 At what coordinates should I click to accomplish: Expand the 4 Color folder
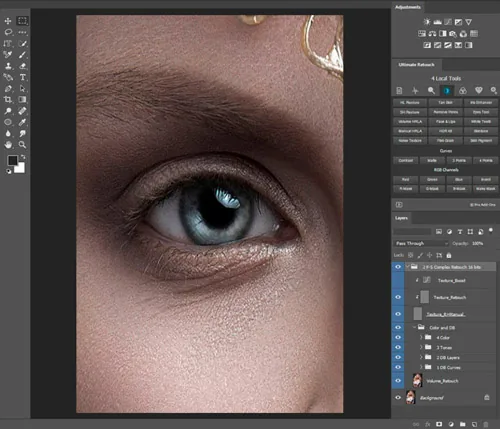point(421,337)
